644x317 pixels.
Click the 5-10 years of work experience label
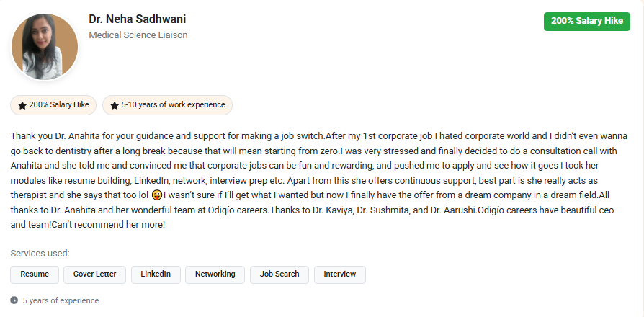[173, 105]
